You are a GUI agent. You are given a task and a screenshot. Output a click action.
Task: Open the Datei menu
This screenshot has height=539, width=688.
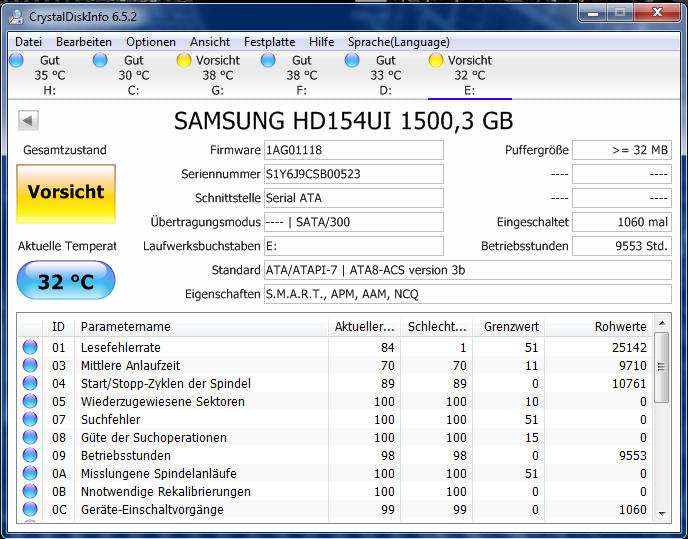point(29,42)
